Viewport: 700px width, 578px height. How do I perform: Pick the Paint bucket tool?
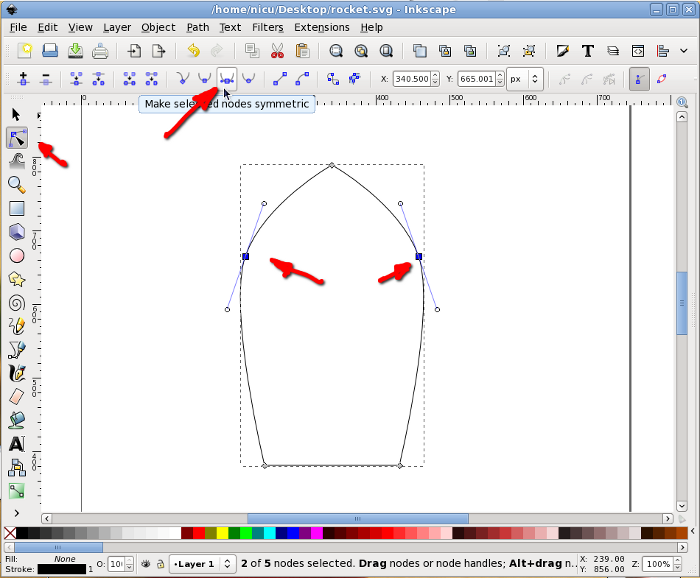pyautogui.click(x=17, y=420)
